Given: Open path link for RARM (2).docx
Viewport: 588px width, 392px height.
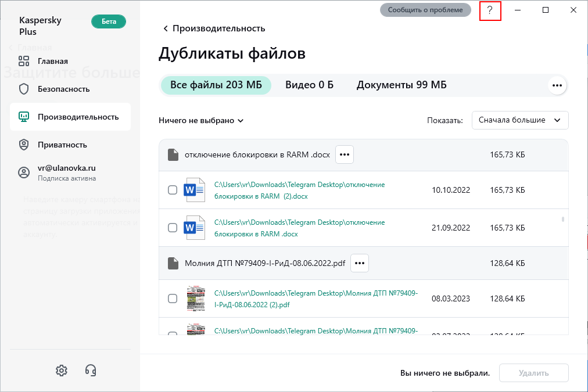Looking at the screenshot, I should point(299,190).
